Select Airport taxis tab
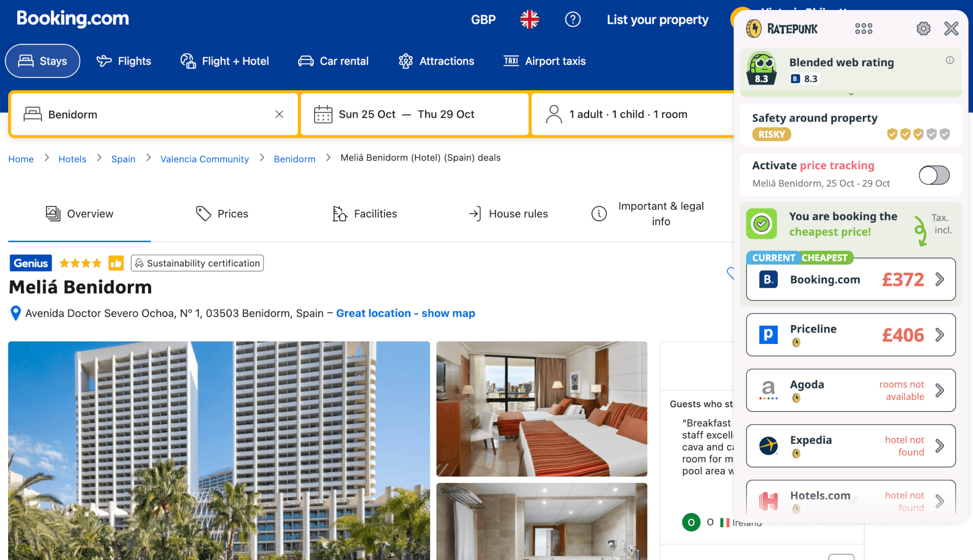The image size is (973, 560). tap(544, 61)
